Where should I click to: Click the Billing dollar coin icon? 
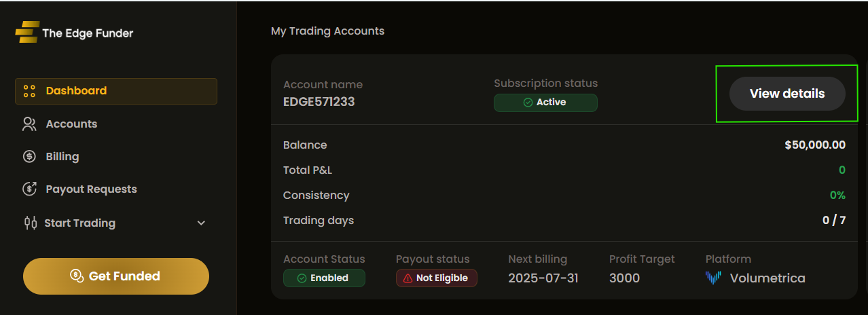pos(29,157)
